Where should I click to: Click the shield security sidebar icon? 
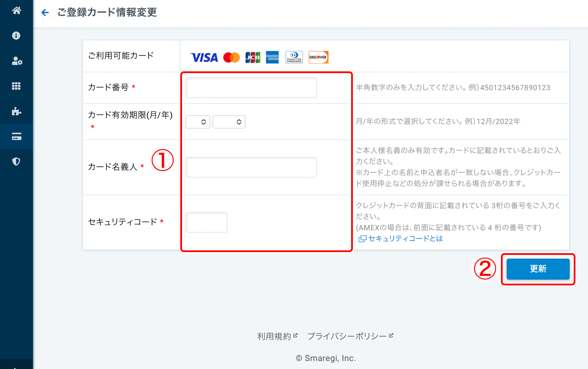(16, 162)
